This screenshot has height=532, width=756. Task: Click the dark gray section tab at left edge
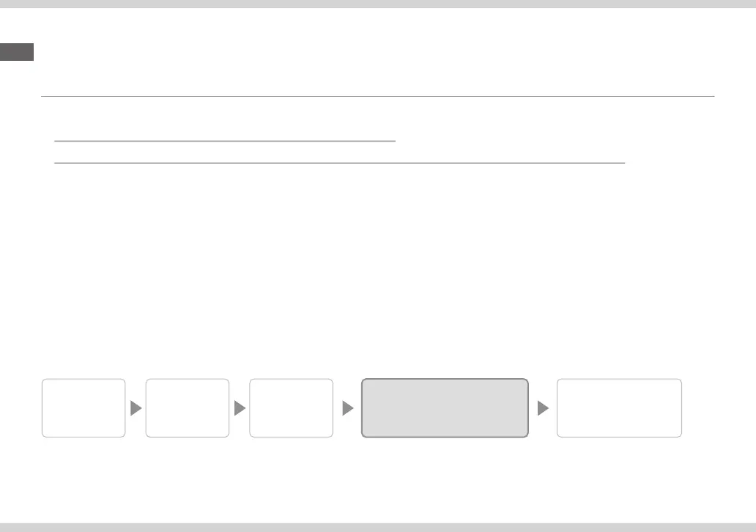(x=17, y=52)
